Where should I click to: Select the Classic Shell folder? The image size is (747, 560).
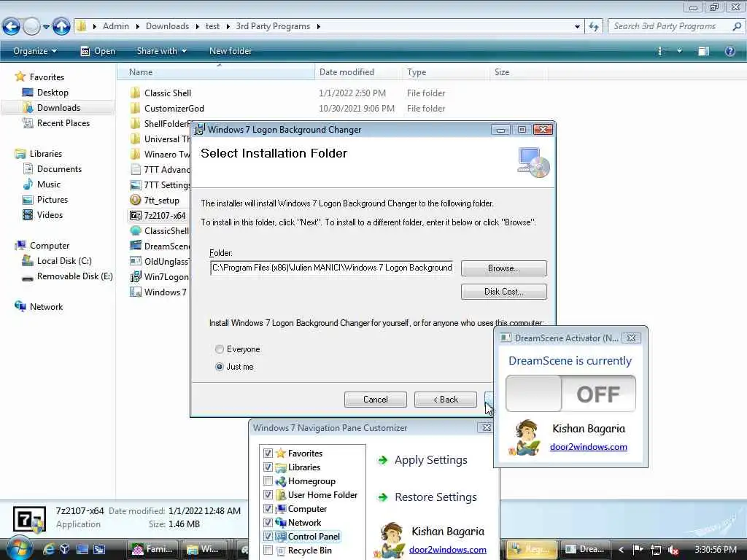click(168, 93)
